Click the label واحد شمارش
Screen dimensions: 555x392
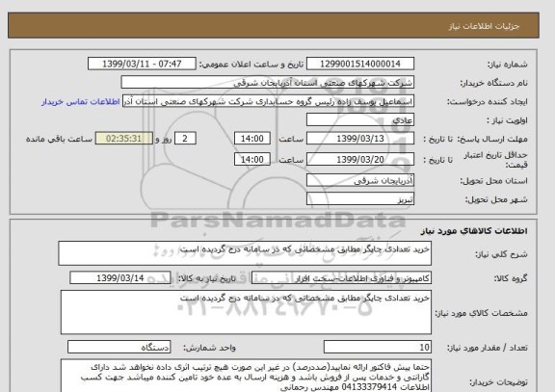click(x=209, y=348)
